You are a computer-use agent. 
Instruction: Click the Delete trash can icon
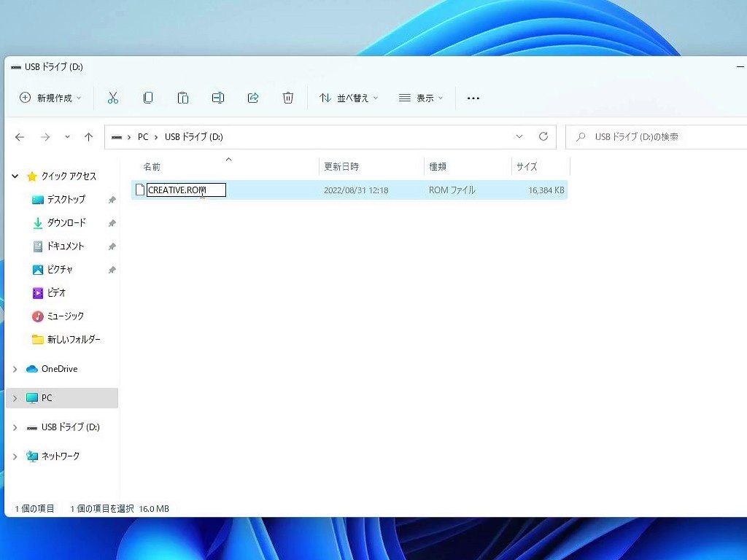pyautogui.click(x=288, y=98)
